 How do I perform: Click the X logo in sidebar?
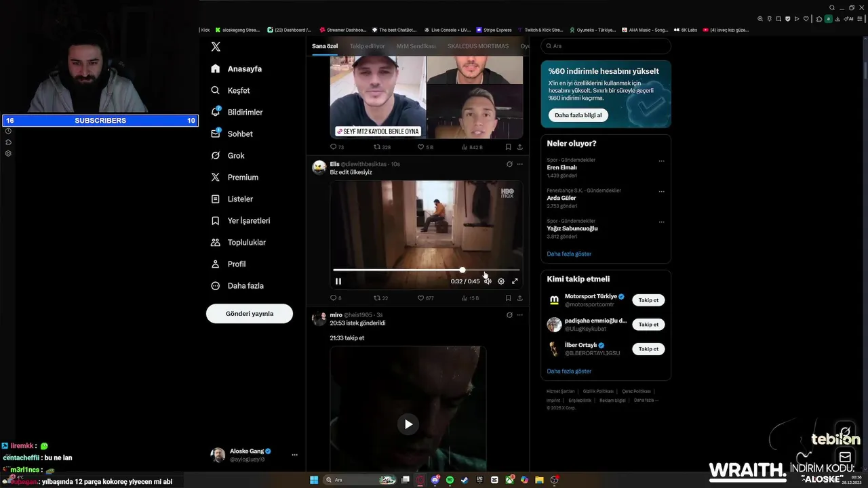click(x=216, y=47)
